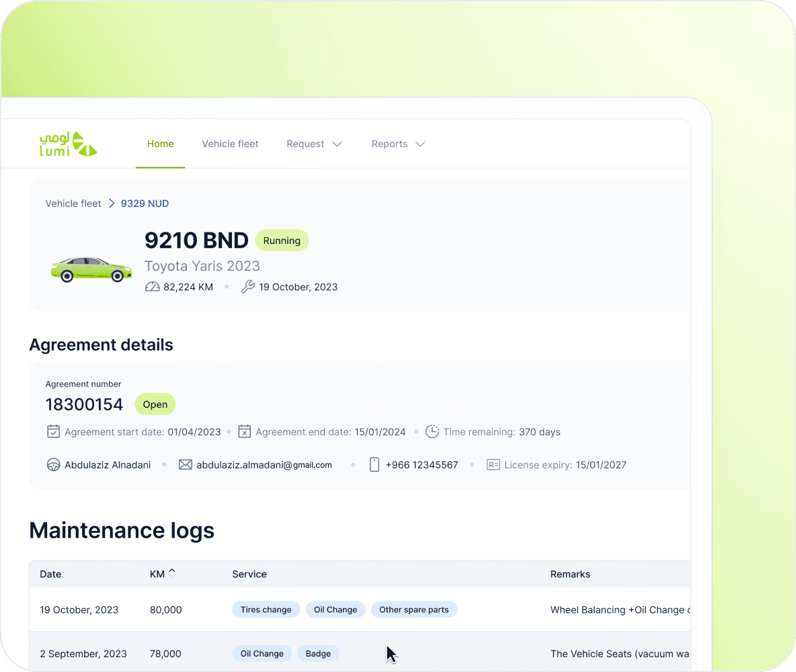The image size is (796, 672).
Task: Click the breadcrumb chevron after Vehicle fleet
Action: 112,204
